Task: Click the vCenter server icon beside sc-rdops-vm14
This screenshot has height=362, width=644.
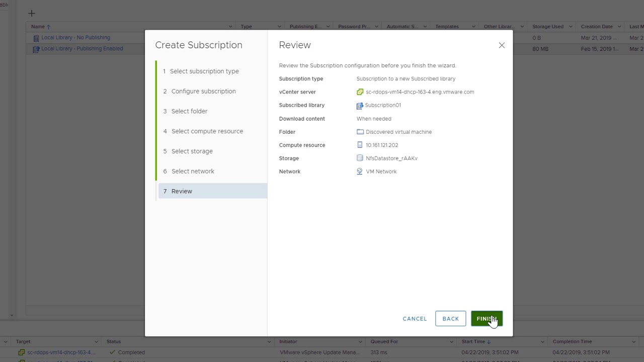Action: 360,92
